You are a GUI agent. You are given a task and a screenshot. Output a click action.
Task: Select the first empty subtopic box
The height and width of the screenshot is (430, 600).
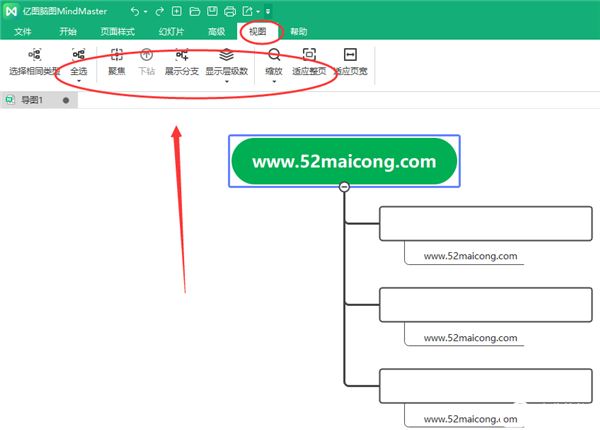pyautogui.click(x=486, y=223)
